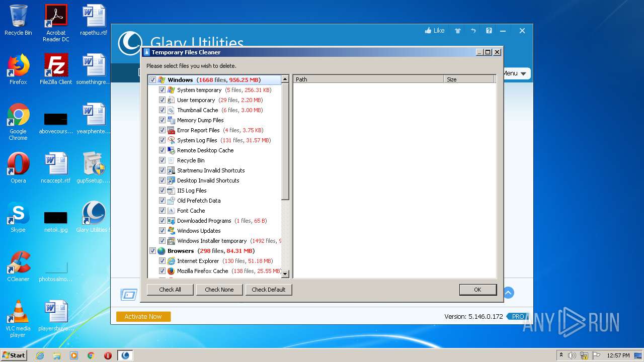This screenshot has width=644, height=362.
Task: Click the Windows Updates row icon
Action: pyautogui.click(x=171, y=231)
